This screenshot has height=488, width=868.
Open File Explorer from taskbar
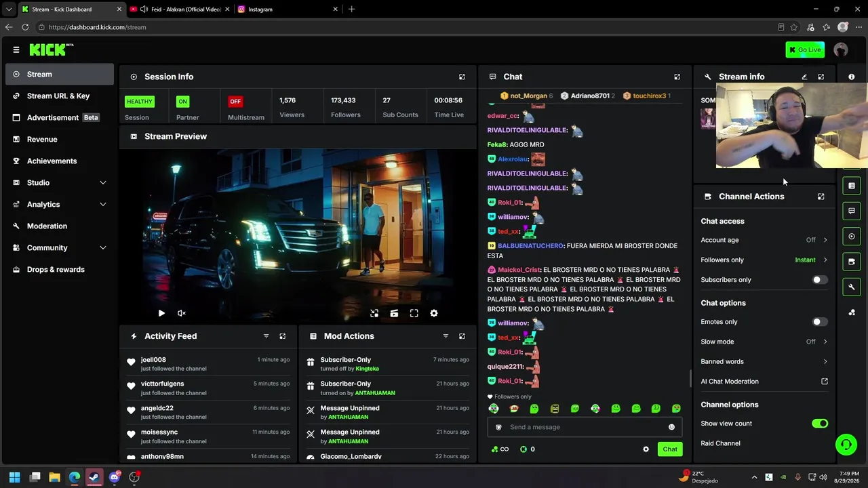click(x=55, y=477)
